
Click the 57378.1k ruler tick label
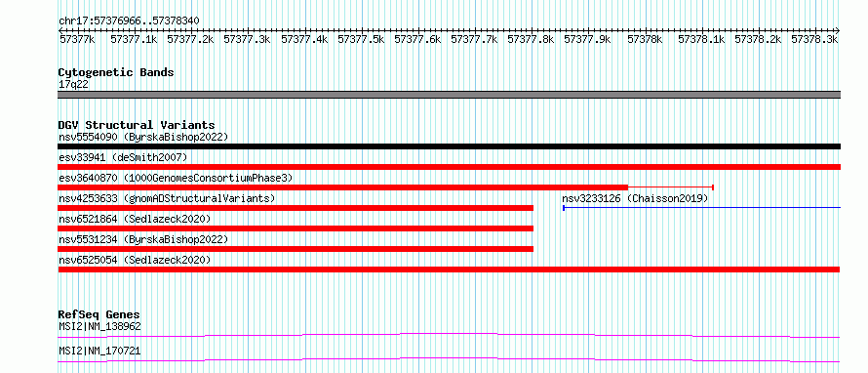point(702,39)
